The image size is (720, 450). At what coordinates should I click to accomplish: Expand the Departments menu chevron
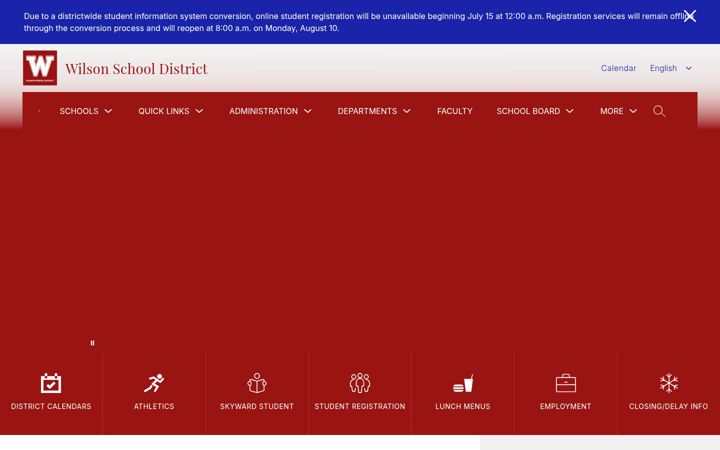coord(407,111)
